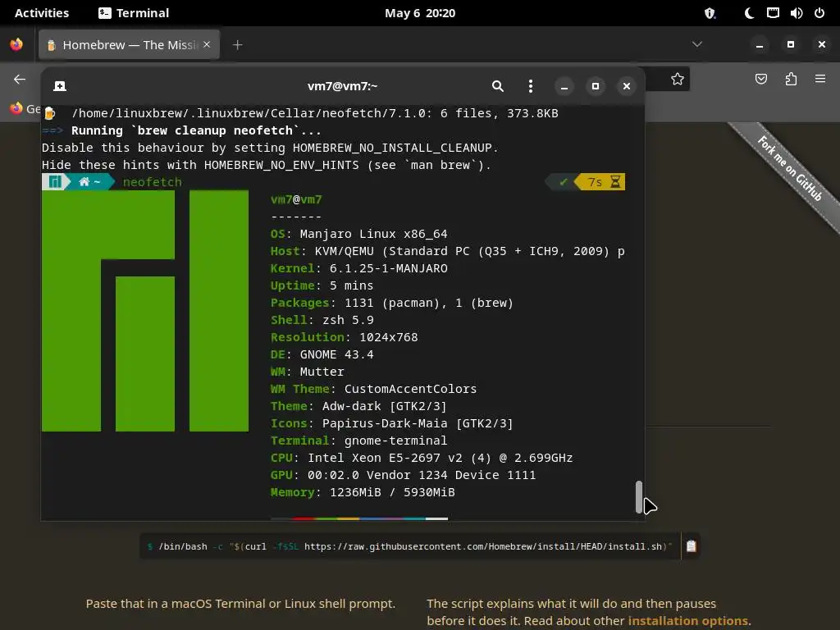Click the Fork me on GitHub ribbon

(789, 168)
